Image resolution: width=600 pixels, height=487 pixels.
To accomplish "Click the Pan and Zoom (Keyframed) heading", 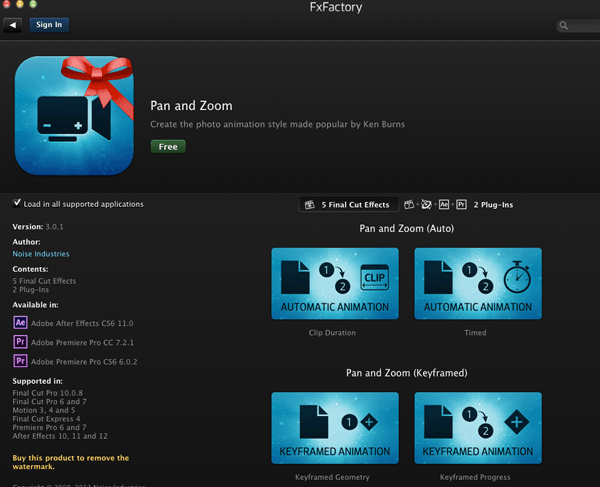I will pos(406,373).
